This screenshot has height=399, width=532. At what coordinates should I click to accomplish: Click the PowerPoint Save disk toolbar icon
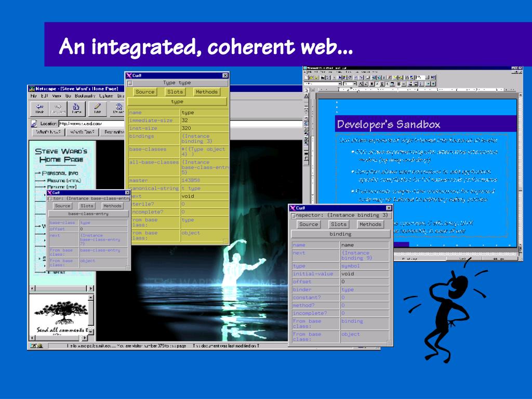315,77
